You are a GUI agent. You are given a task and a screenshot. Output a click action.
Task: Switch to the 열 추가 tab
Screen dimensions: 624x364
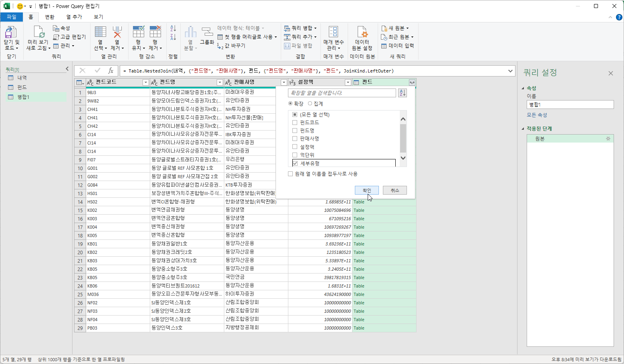pyautogui.click(x=74, y=17)
